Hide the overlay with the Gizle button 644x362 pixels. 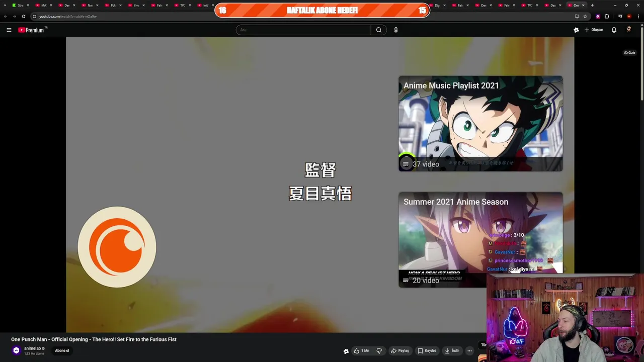click(x=629, y=52)
